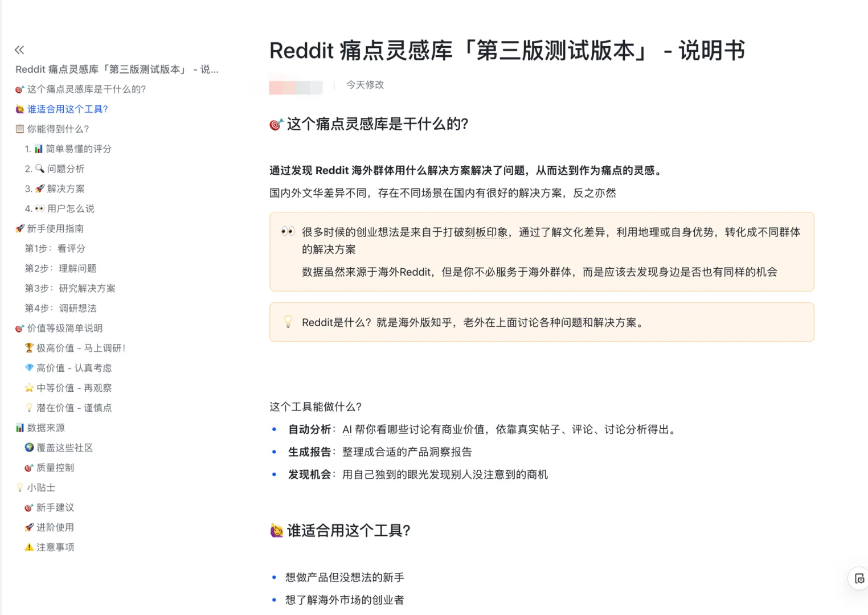Click bullet '想了解海外市场的创业者'
The image size is (868, 615).
(x=345, y=600)
